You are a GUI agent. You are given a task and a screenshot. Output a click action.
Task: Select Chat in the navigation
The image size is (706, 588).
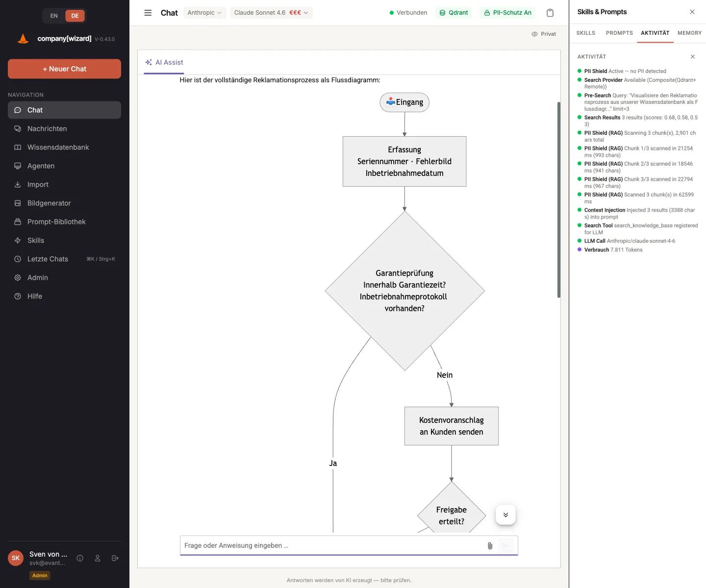pos(64,110)
